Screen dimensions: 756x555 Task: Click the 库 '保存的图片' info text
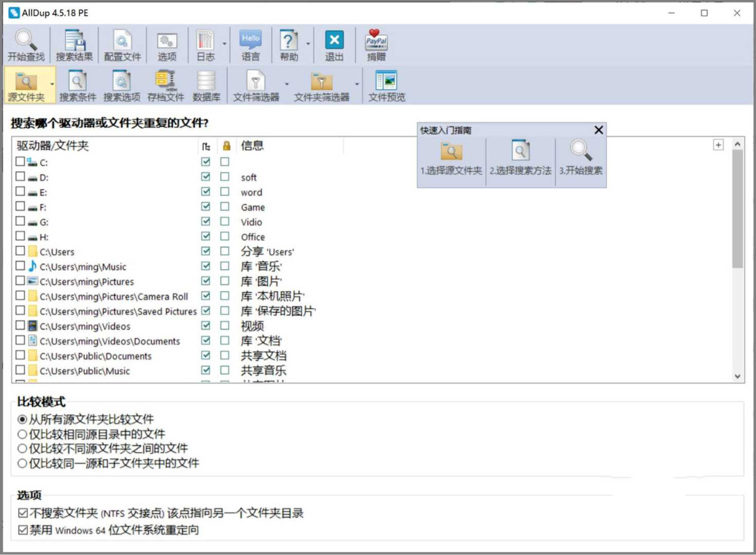[x=278, y=312]
